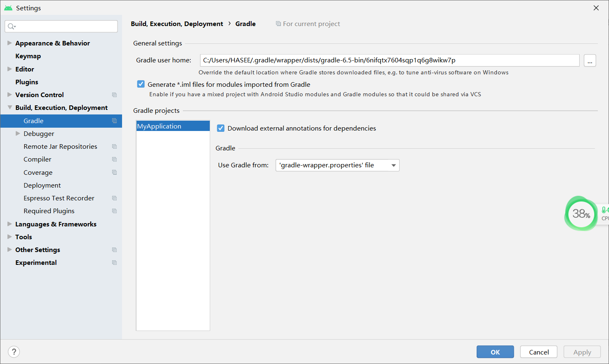This screenshot has height=364, width=609.
Task: Expand the Editor section in the sidebar
Action: (x=9, y=69)
